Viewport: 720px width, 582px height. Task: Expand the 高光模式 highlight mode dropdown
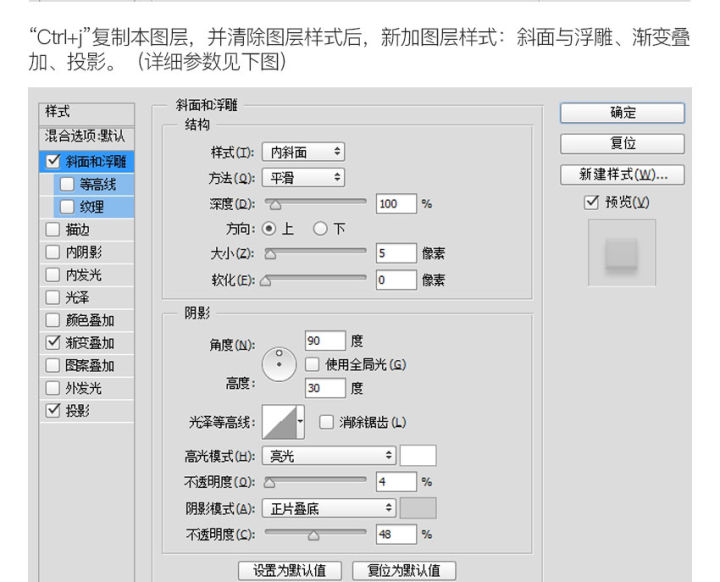click(330, 456)
